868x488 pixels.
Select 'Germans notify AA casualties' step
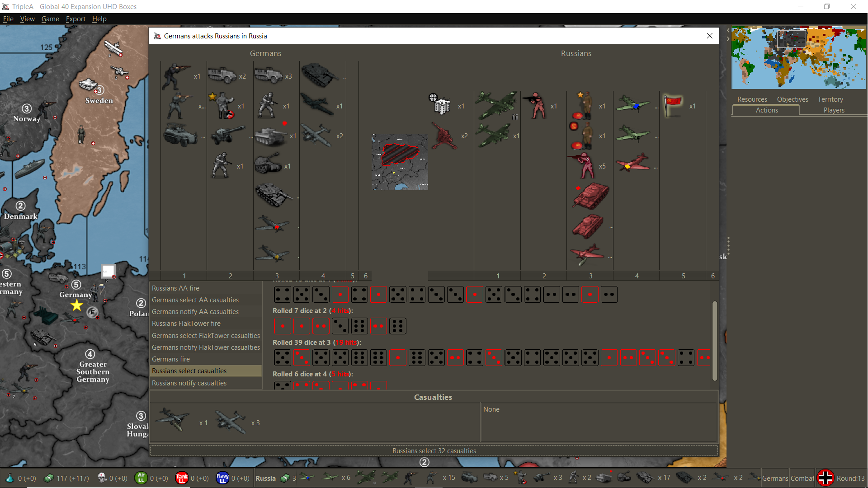(206, 312)
